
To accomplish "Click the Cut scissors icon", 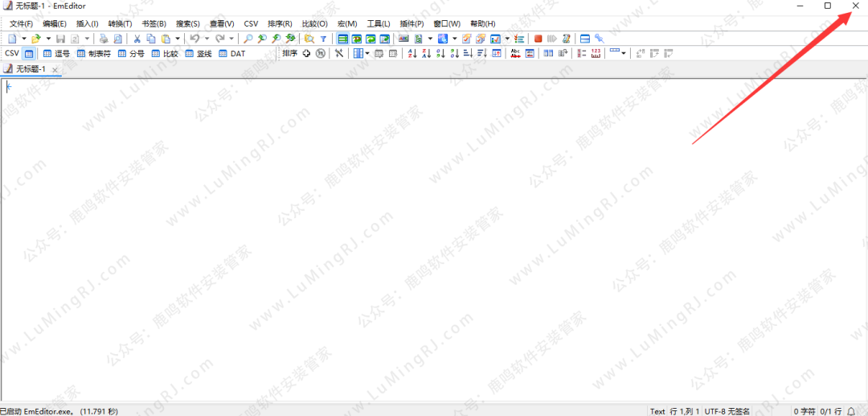I will coord(137,39).
